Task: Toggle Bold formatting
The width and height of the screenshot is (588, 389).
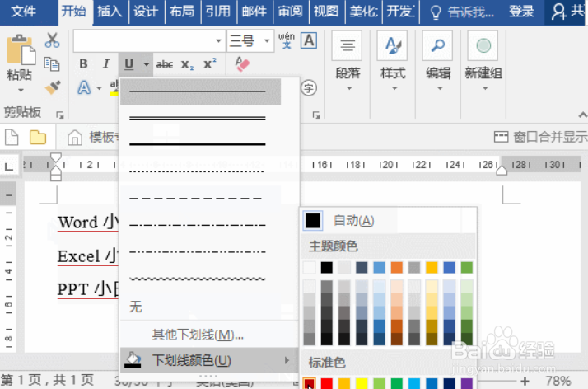Action: pyautogui.click(x=83, y=64)
